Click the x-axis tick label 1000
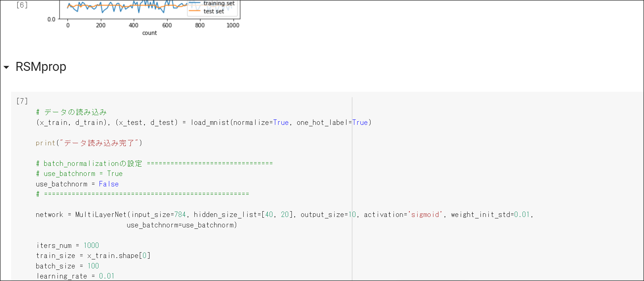The width and height of the screenshot is (644, 281). (233, 25)
